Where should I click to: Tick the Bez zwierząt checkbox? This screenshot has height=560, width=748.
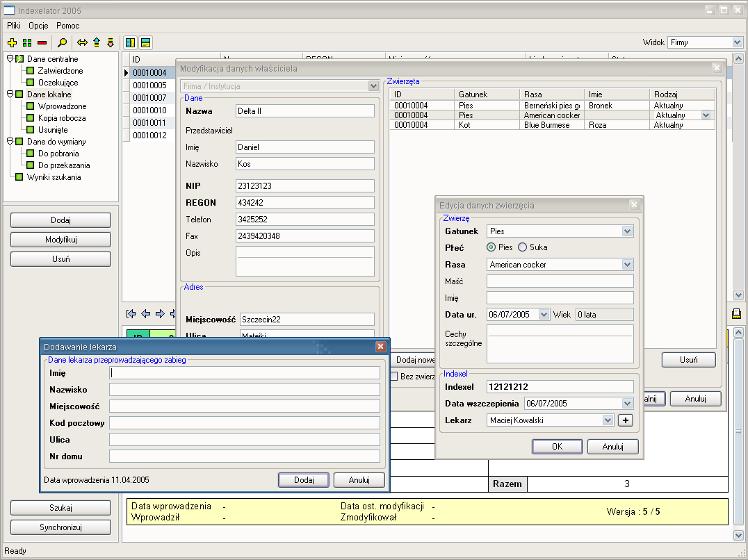[x=393, y=376]
